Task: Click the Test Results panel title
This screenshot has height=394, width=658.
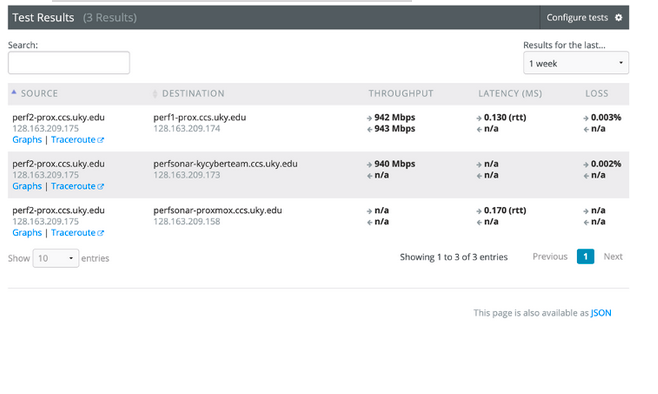Action: point(43,18)
